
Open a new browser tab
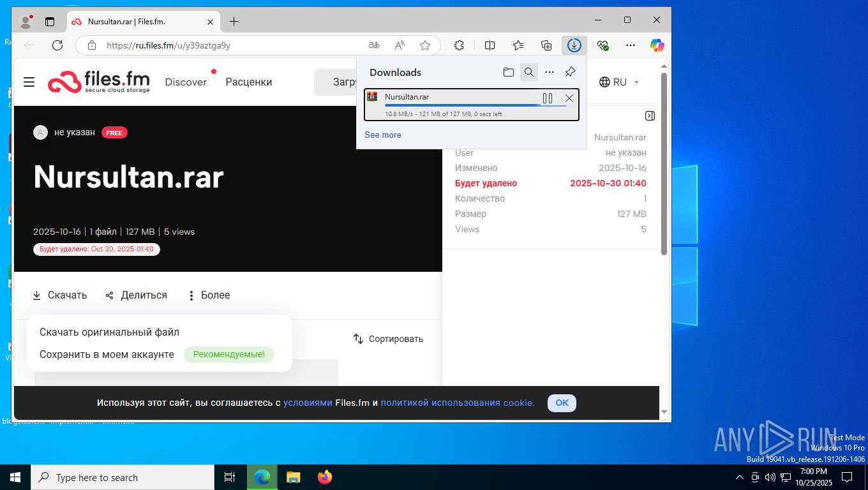[234, 22]
